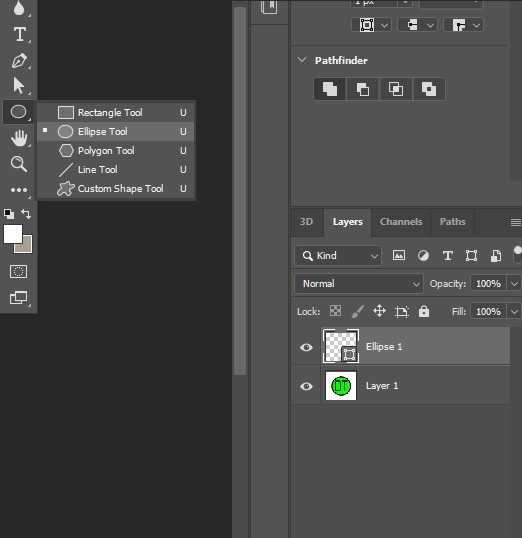Open the Fill slider dropdown arrow

[514, 312]
